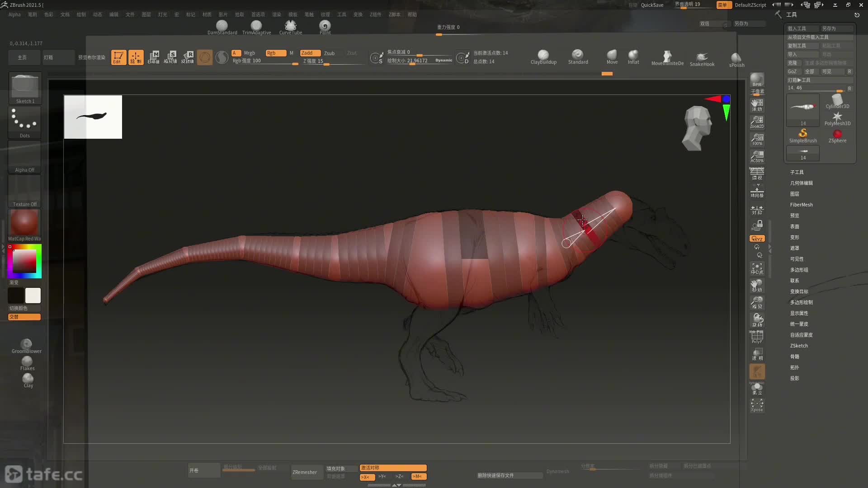Select the Clay brush on left shelf
The width and height of the screenshot is (868, 488).
click(28, 380)
